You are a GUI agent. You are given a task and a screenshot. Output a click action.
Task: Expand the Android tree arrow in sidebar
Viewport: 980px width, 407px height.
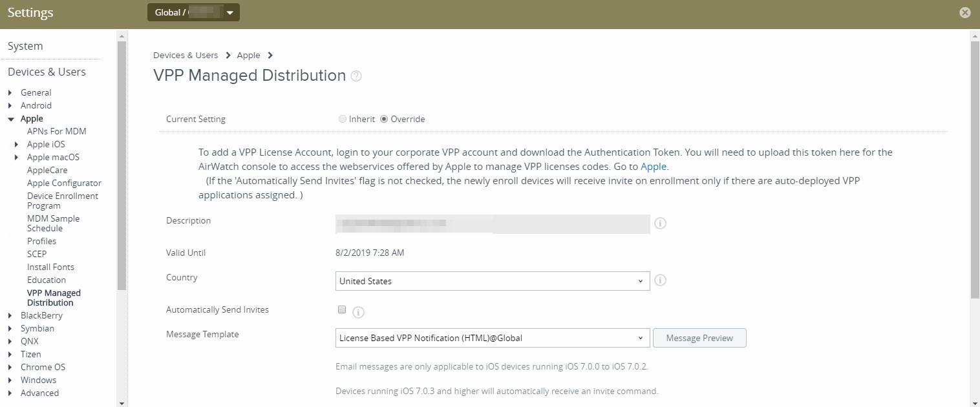[10, 106]
